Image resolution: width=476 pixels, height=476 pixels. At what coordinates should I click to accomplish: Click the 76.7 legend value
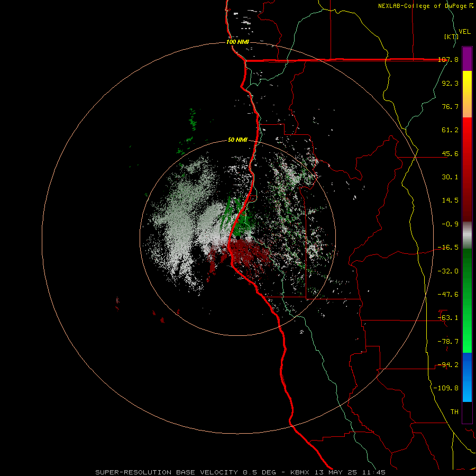pyautogui.click(x=450, y=106)
